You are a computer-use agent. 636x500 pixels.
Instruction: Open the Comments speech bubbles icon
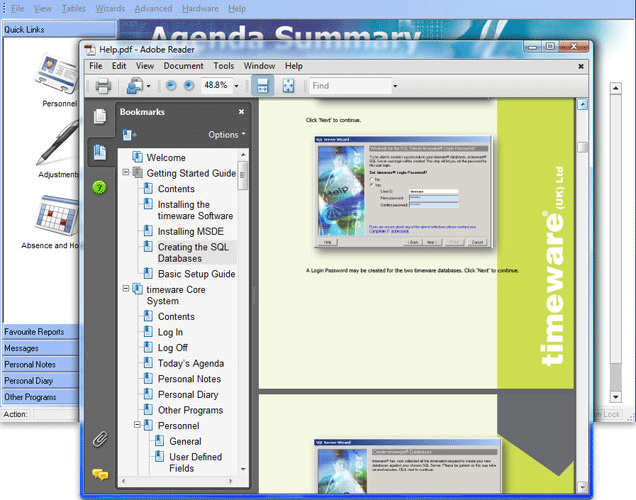100,474
